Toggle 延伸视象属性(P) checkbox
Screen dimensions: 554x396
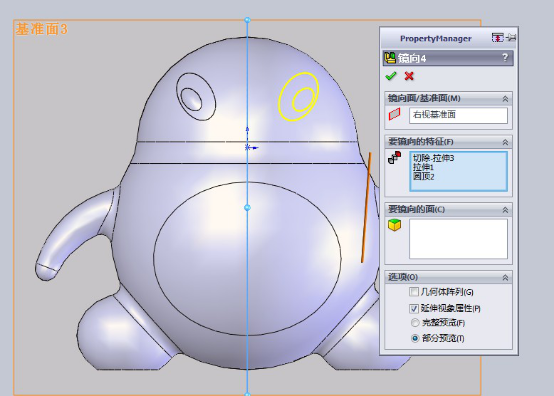414,308
